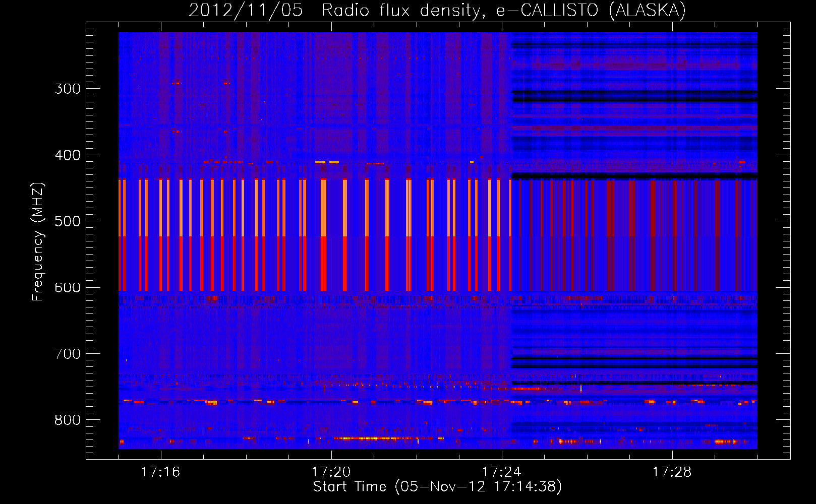Screen dimensions: 816x504
Task: Click the 500 frequency tick label
Action: point(68,221)
